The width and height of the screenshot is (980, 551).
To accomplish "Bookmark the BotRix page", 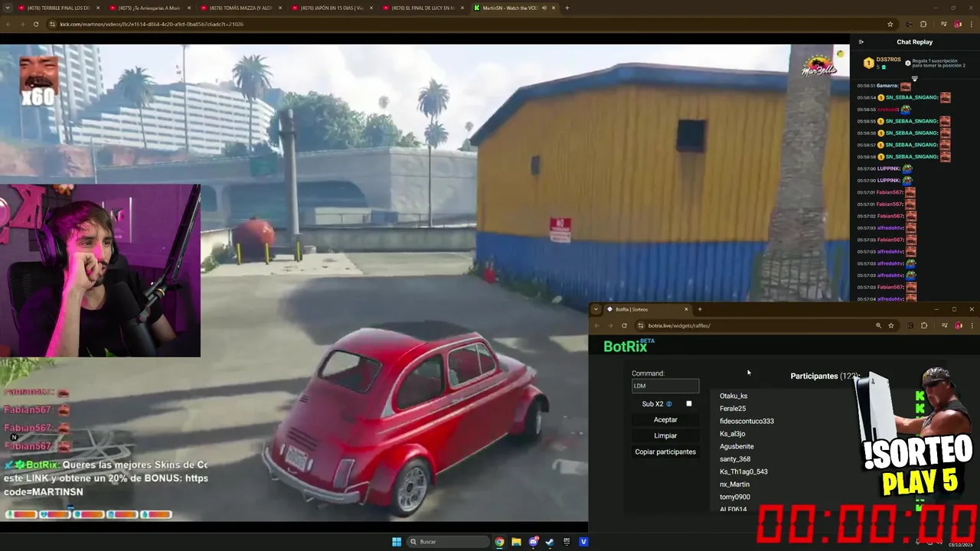I will coord(891,325).
